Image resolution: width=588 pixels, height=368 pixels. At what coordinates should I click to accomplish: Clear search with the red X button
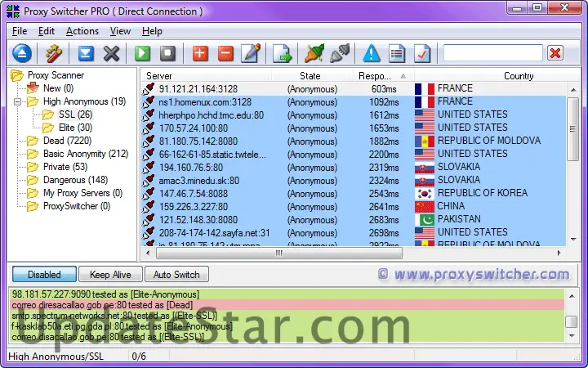[x=555, y=53]
